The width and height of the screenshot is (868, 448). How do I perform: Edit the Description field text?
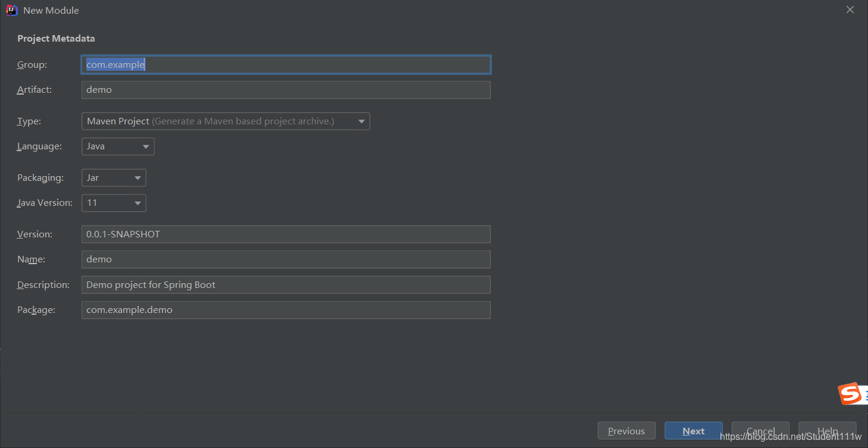286,285
